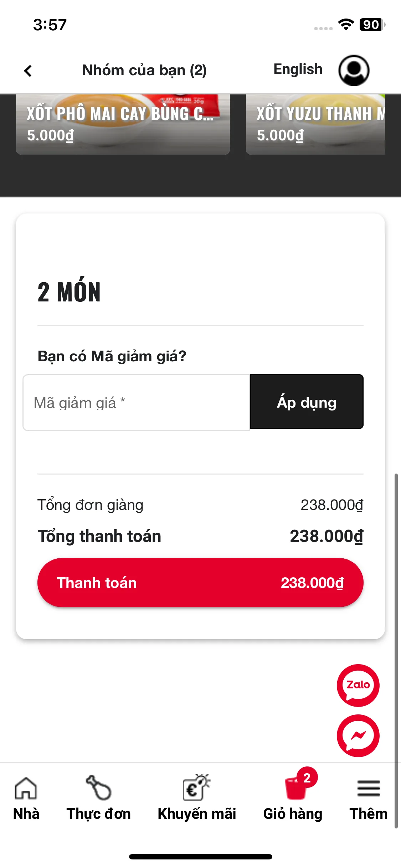Open the Thêm hamburger menu
The image size is (401, 868).
click(368, 798)
